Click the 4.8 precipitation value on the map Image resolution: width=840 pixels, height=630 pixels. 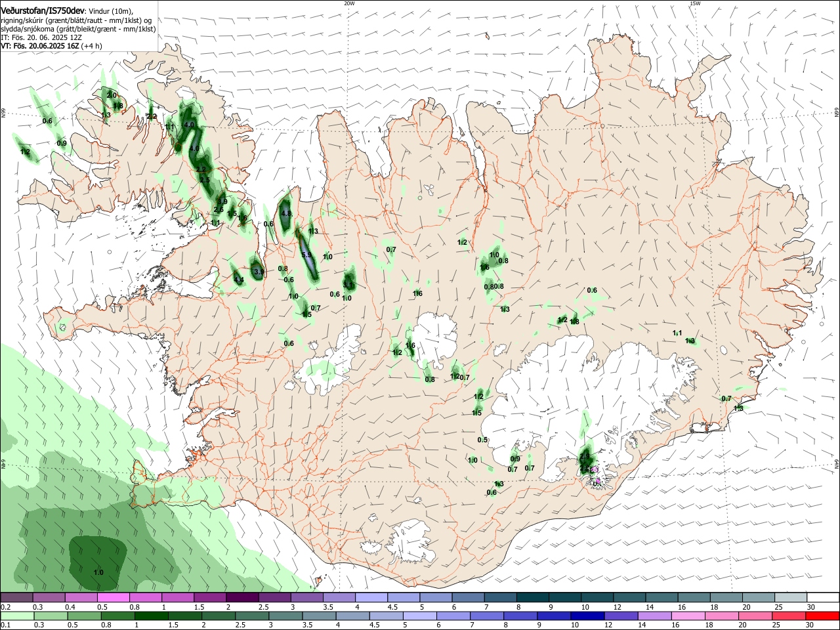pyautogui.click(x=286, y=214)
